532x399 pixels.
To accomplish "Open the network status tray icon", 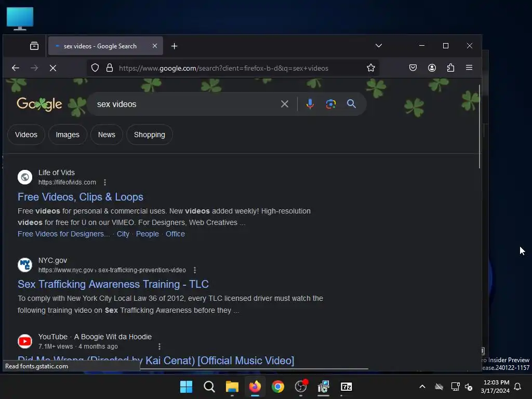I will (455, 387).
